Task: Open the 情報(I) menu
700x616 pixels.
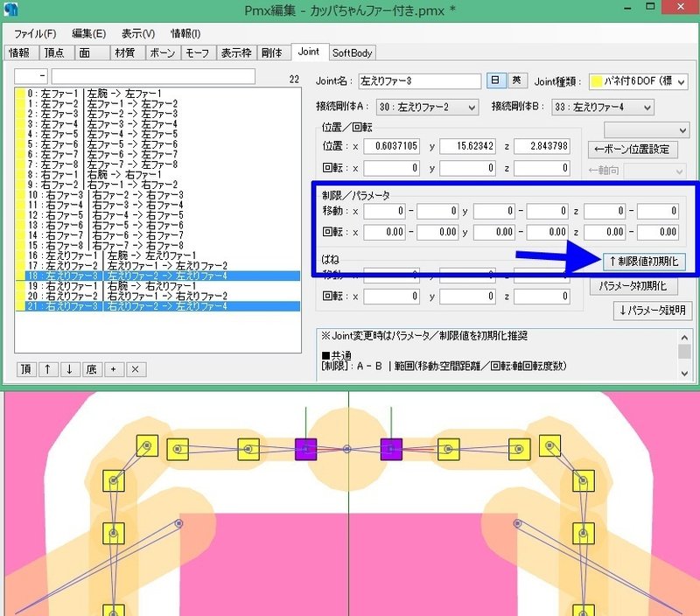Action: click(185, 34)
